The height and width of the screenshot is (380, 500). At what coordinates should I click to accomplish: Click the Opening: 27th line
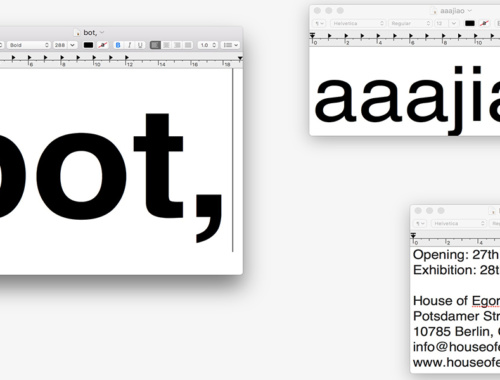pos(456,255)
